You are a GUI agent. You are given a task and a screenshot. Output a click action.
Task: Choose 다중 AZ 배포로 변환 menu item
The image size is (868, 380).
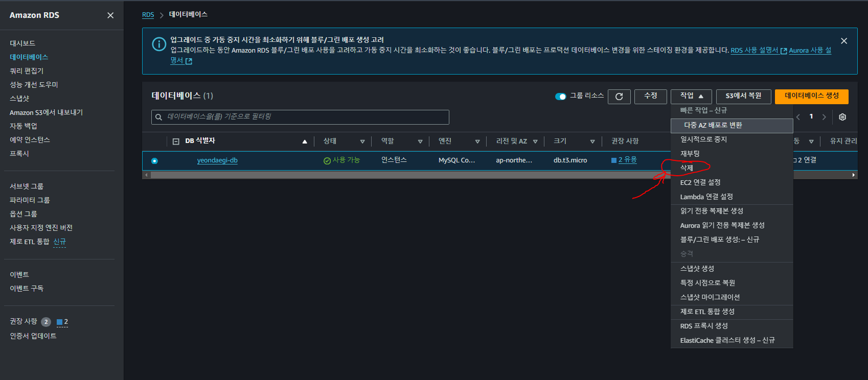pyautogui.click(x=732, y=126)
